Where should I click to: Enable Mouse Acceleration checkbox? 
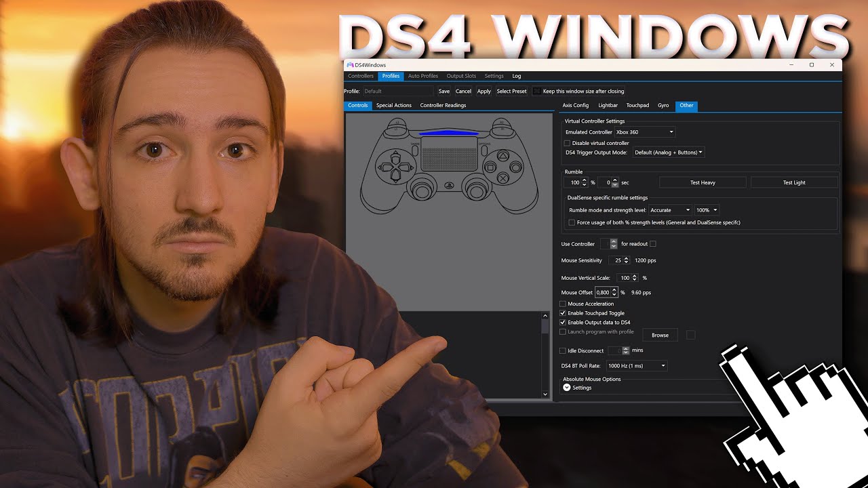[563, 304]
